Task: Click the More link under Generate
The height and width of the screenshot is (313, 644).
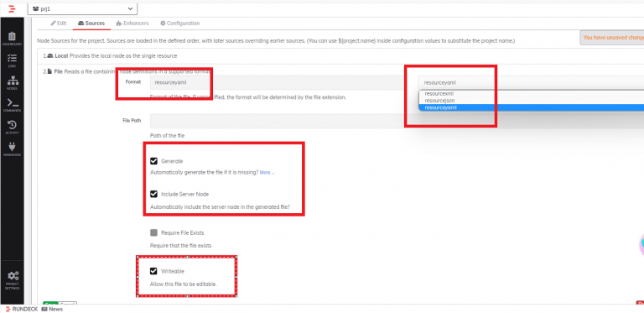Action: pyautogui.click(x=267, y=173)
